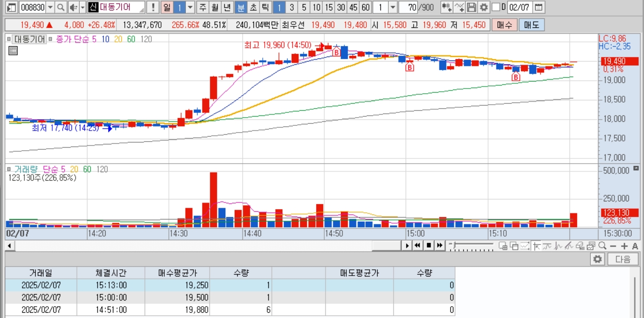Viewport: 644px width, 318px height.
Task: Toggle the D checkbox next to date field
Action: 495,7
